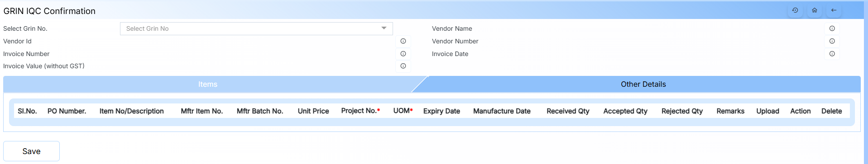Click the UOM column header
This screenshot has width=868, height=164.
(403, 111)
